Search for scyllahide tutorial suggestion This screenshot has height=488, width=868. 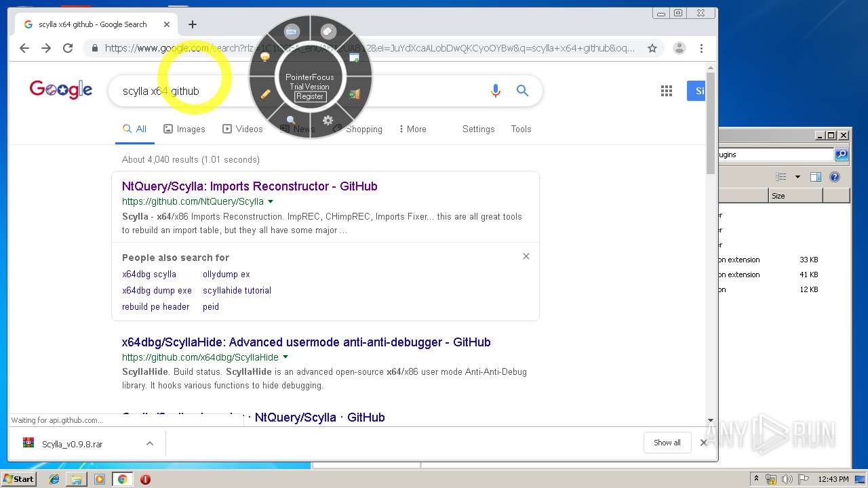(x=237, y=291)
